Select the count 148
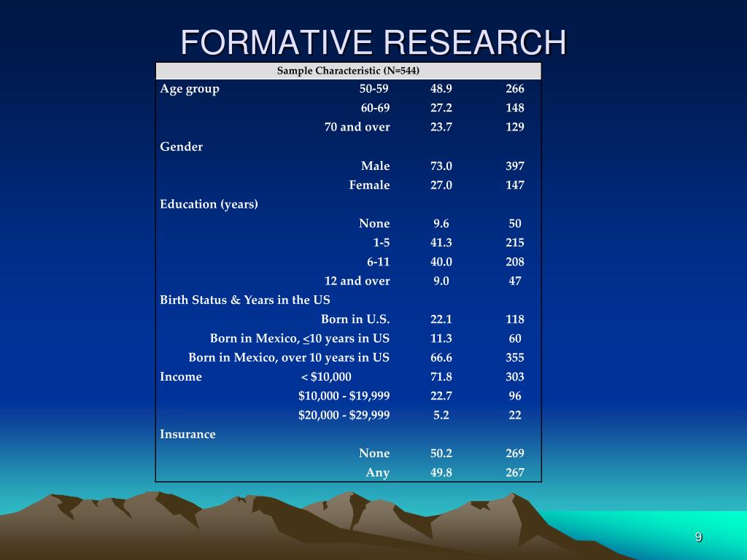747x560 pixels. (x=515, y=108)
